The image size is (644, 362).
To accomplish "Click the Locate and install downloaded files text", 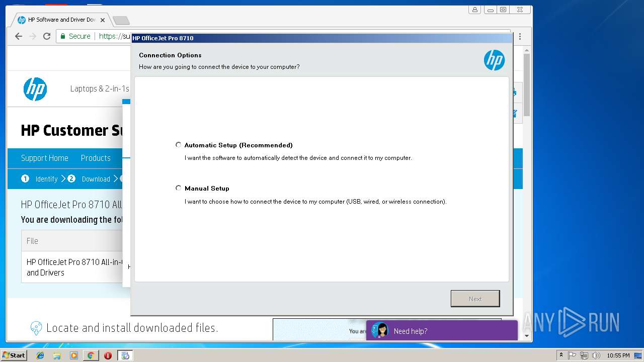I will 132,328.
